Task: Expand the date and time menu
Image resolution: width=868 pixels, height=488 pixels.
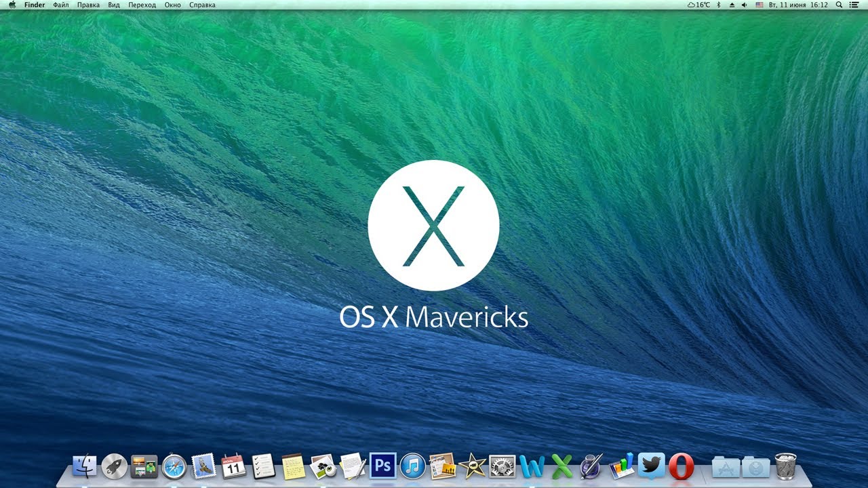Action: pos(798,5)
